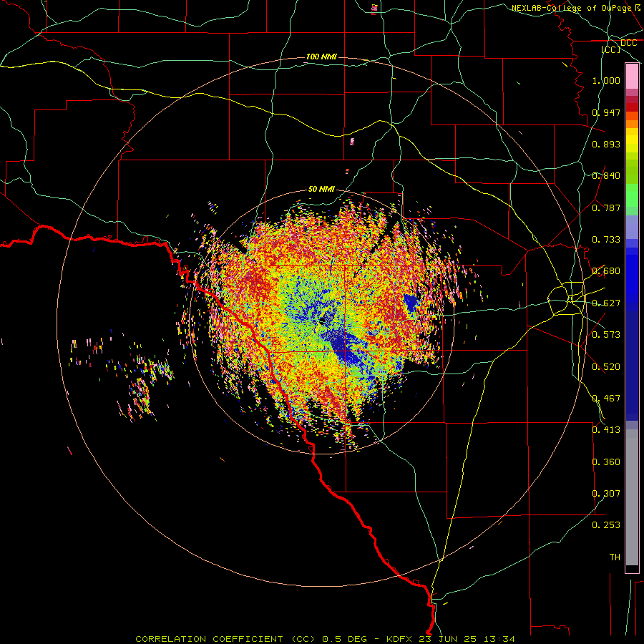Click the 0.520 scale value
644x644 pixels.
pos(606,367)
